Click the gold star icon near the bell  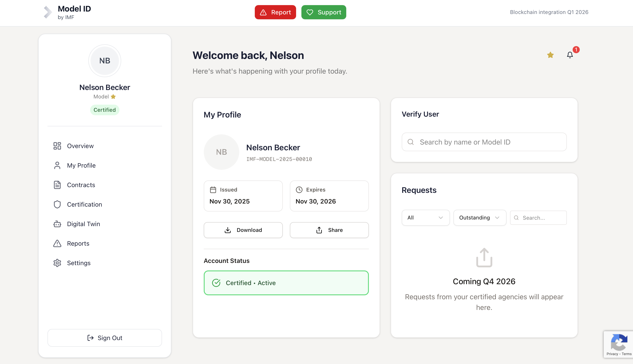550,55
